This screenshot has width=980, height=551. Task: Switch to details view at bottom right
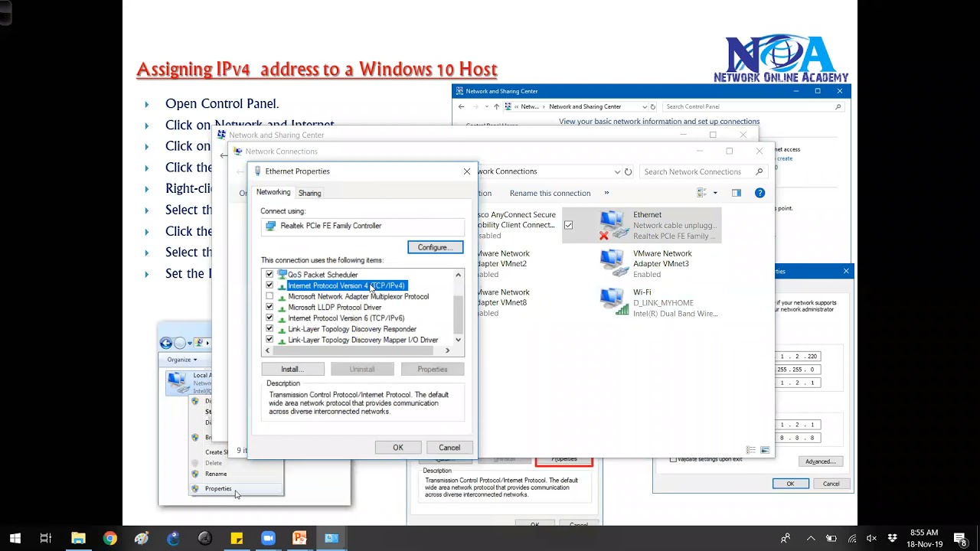coord(751,450)
